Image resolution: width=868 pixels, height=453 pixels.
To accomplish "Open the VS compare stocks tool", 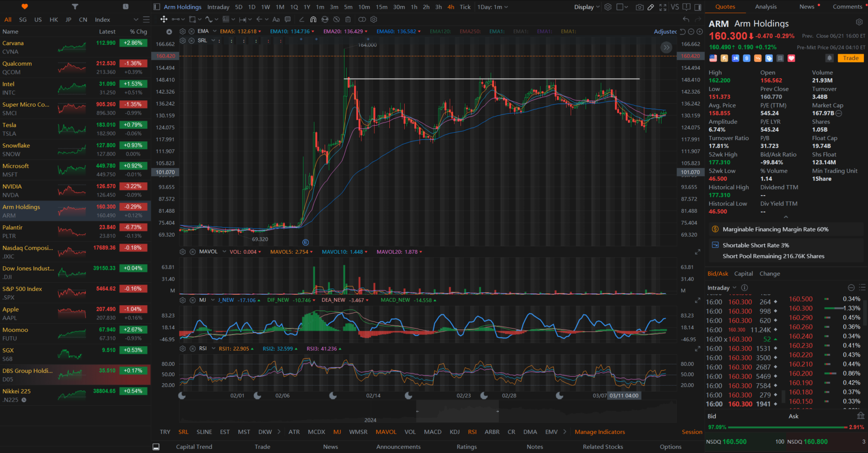I will click(x=674, y=7).
